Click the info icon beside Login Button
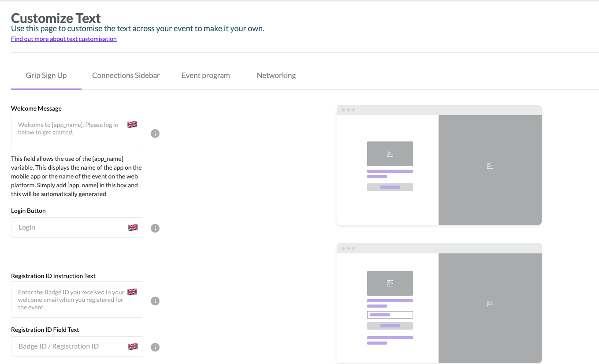Image resolution: width=599 pixels, height=364 pixels. (x=155, y=228)
